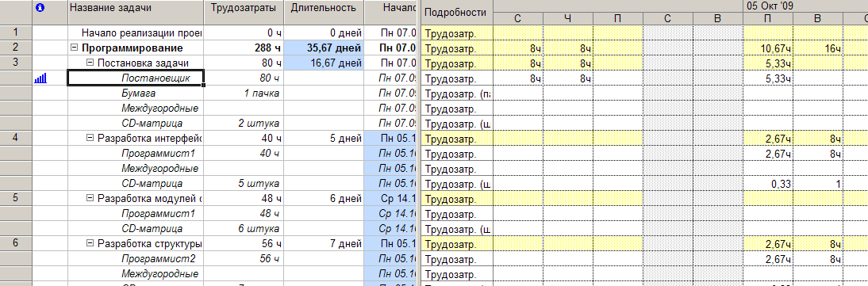Select CD-матрица with 5 штука
Screen dimensions: 868x286
click(x=136, y=183)
